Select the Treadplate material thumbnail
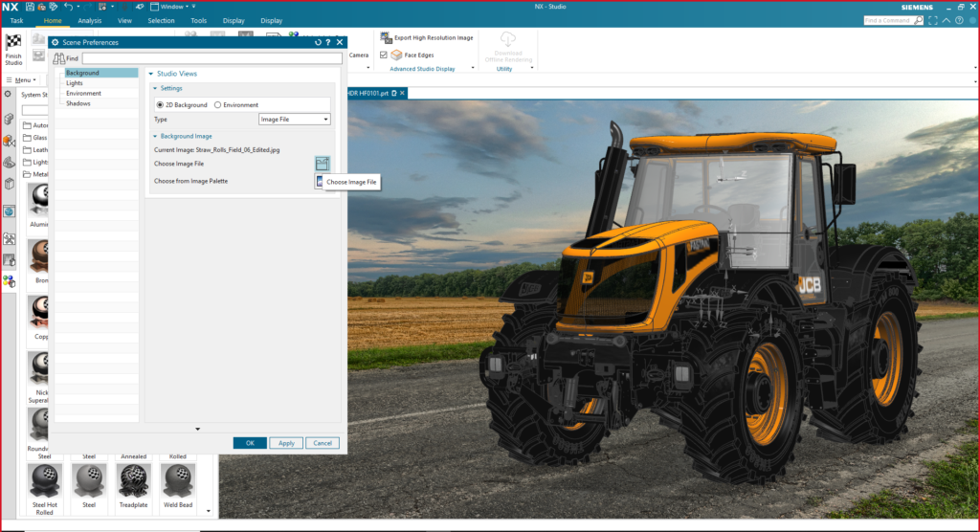980x532 pixels. pos(133,480)
